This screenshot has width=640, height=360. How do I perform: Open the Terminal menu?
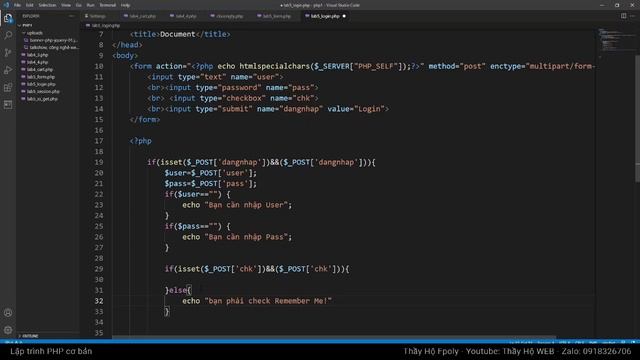pos(108,5)
